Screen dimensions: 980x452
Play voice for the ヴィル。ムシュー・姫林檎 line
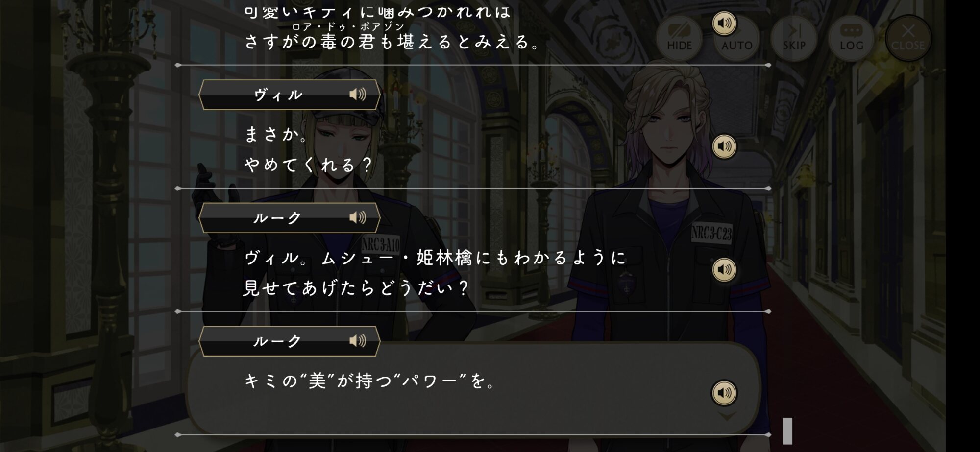point(724,269)
